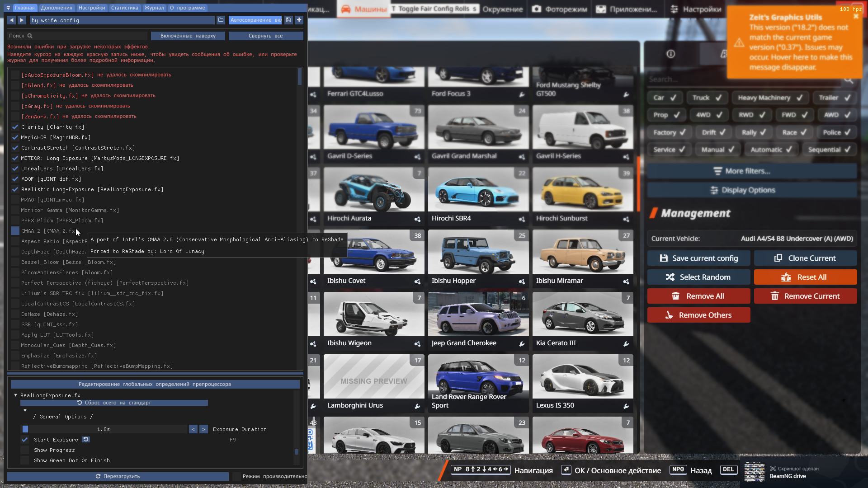Screen dimensions: 868x488
Task: Go to the next ReShade preset arrow
Action: [22, 20]
